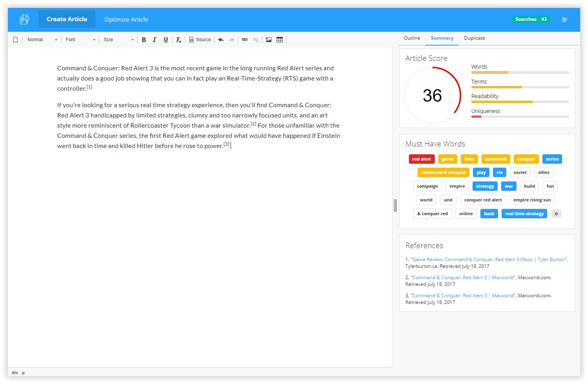Insert a link with link icon

(x=245, y=40)
